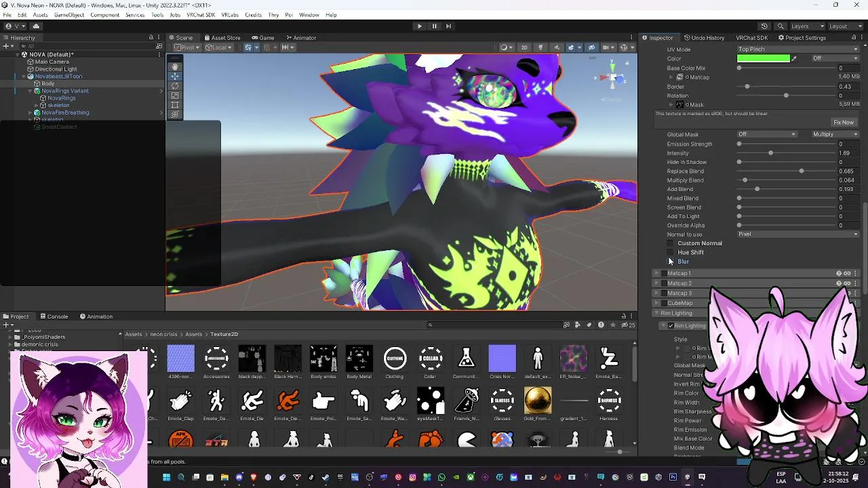Open the Pivot mode dropdown
The image size is (868, 488).
pos(187,47)
